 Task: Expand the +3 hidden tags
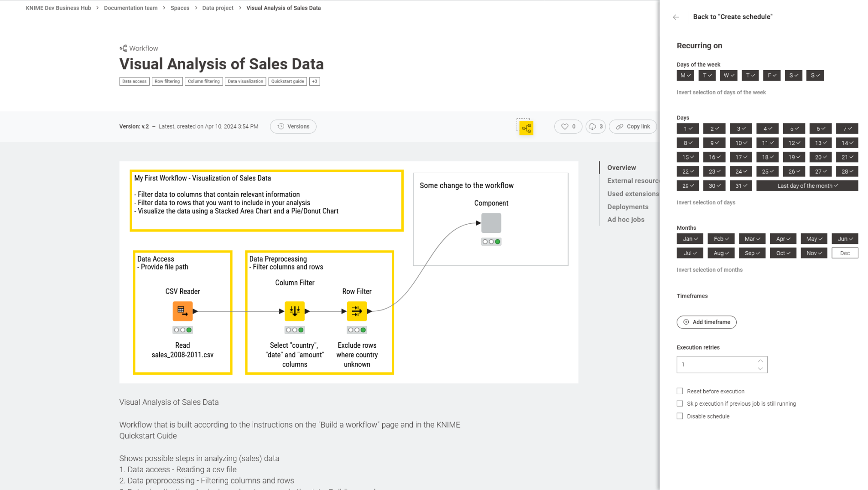pyautogui.click(x=314, y=82)
